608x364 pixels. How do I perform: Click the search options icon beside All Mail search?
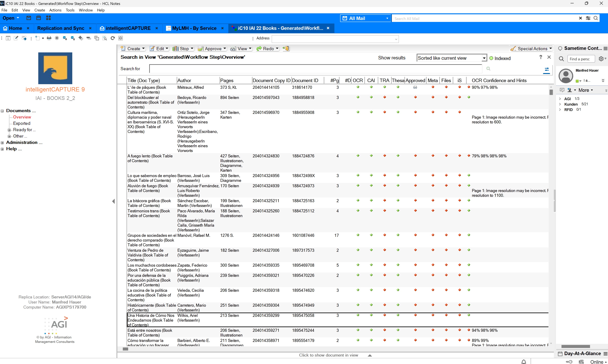(x=588, y=18)
